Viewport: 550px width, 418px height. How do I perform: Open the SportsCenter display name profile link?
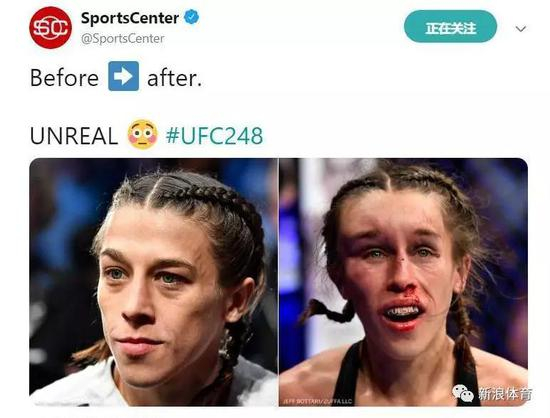(x=130, y=18)
